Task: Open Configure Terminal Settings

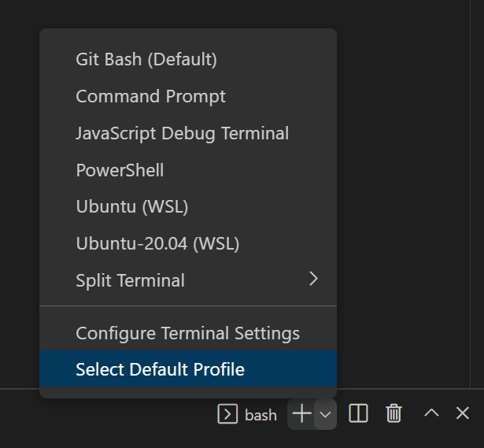Action: [x=188, y=333]
